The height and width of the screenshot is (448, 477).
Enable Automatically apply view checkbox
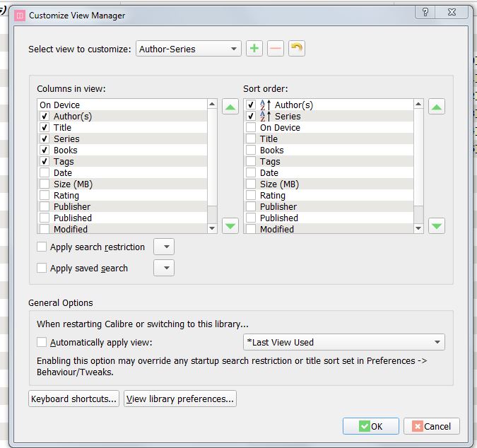(42, 343)
